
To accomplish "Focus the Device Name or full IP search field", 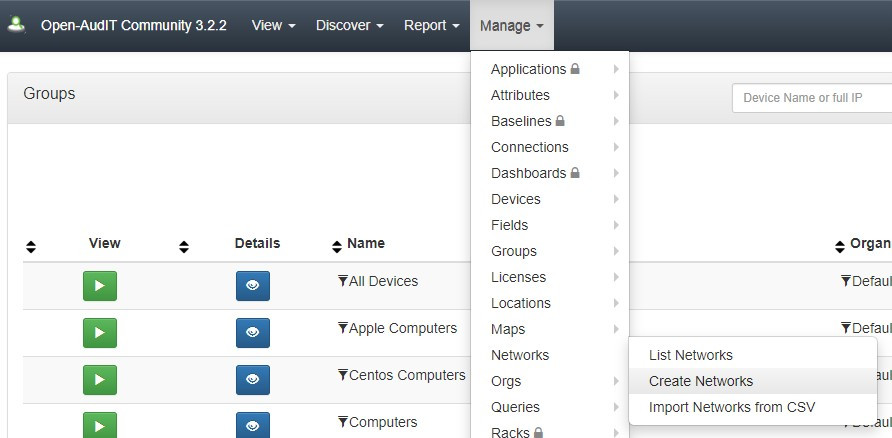I will (812, 98).
